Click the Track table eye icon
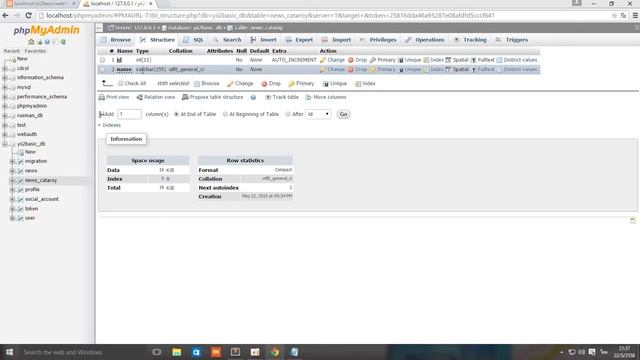Image resolution: width=640 pixels, height=360 pixels. (268, 97)
